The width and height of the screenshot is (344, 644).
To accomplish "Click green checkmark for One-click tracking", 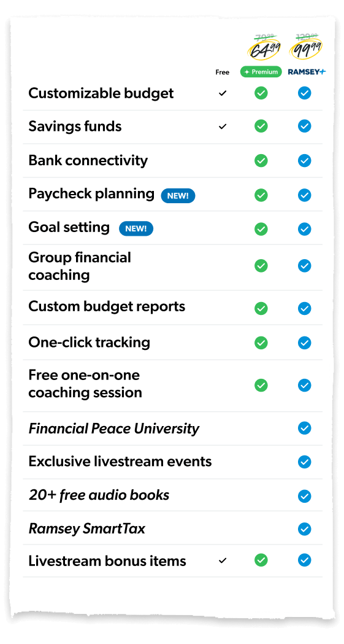I will coord(261,343).
